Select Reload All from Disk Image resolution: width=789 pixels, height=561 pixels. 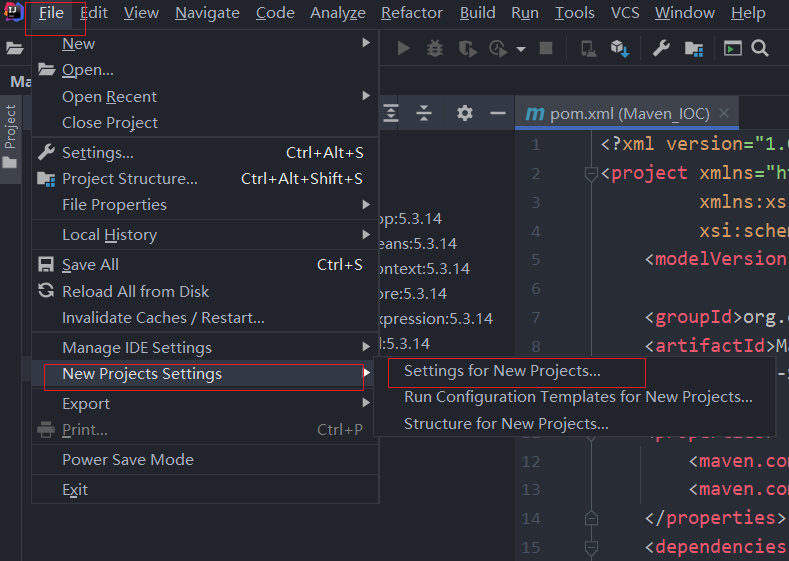205,291
